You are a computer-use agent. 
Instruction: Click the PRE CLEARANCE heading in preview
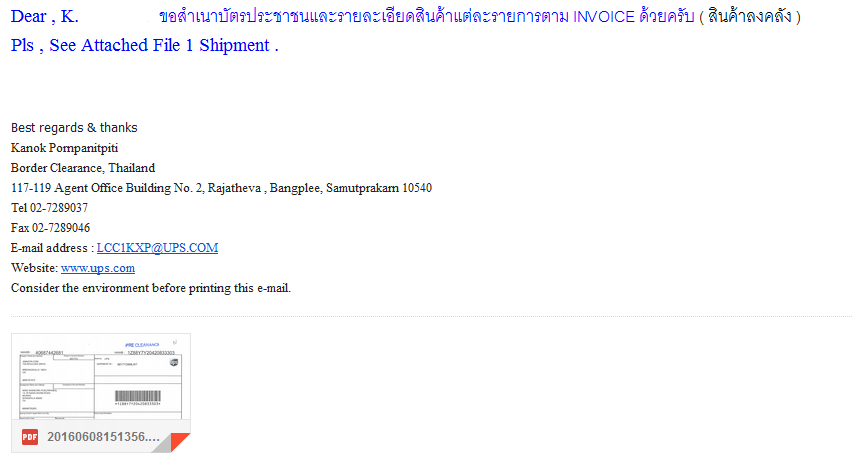[x=141, y=345]
